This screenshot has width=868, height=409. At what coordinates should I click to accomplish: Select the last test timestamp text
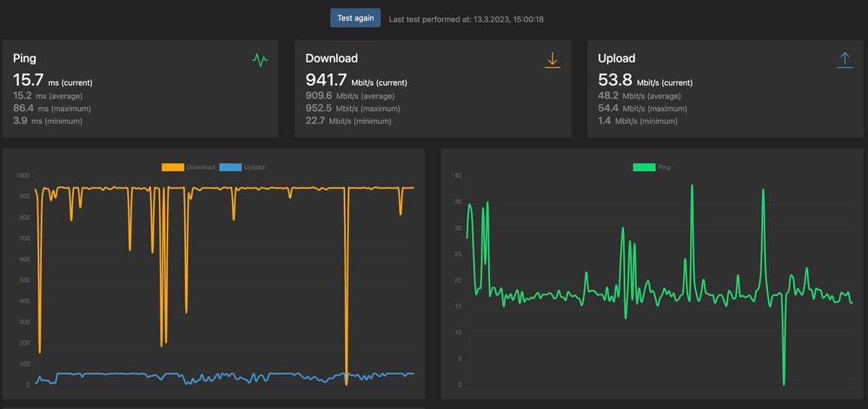point(466,19)
